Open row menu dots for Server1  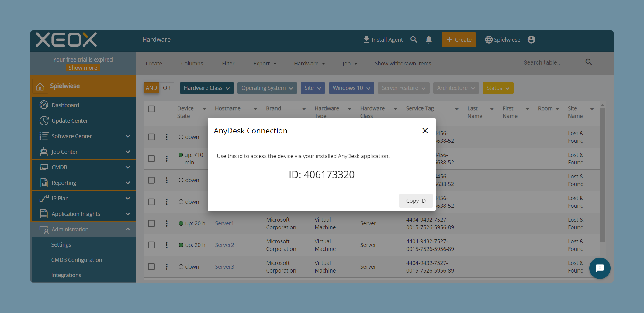166,223
